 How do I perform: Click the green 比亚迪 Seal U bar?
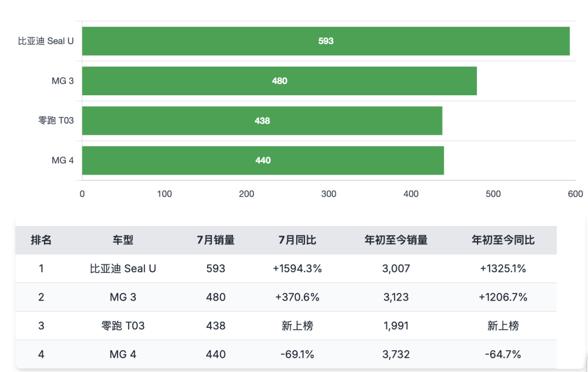click(326, 41)
